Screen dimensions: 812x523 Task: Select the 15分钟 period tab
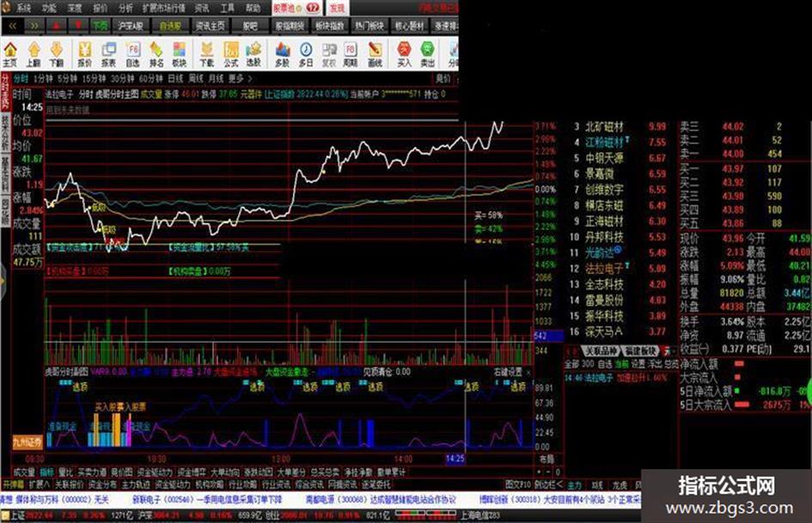click(94, 79)
